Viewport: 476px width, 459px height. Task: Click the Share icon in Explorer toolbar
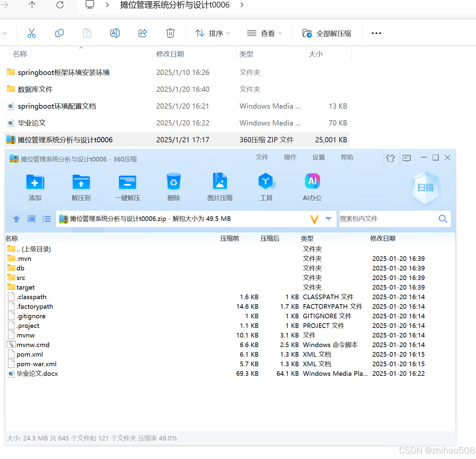point(143,33)
